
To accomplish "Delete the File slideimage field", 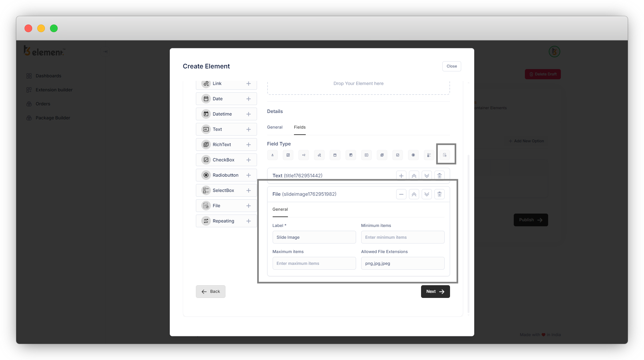I will coord(439,194).
